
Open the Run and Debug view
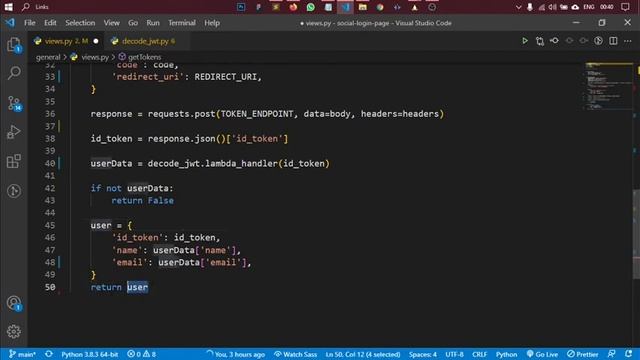click(14, 132)
